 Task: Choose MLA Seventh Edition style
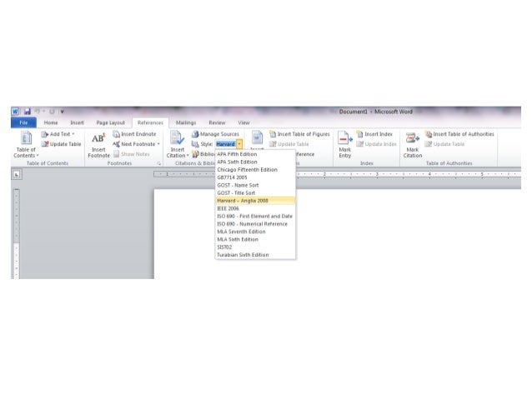pyautogui.click(x=255, y=232)
